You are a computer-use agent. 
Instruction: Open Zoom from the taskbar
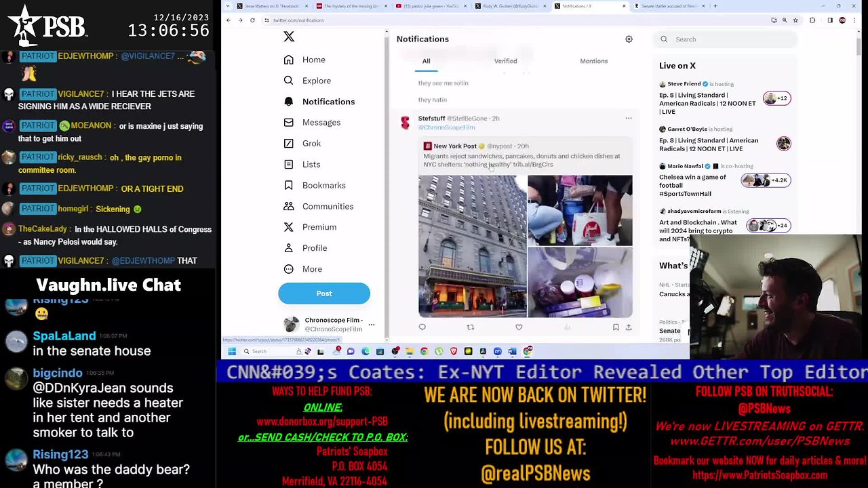(498, 351)
